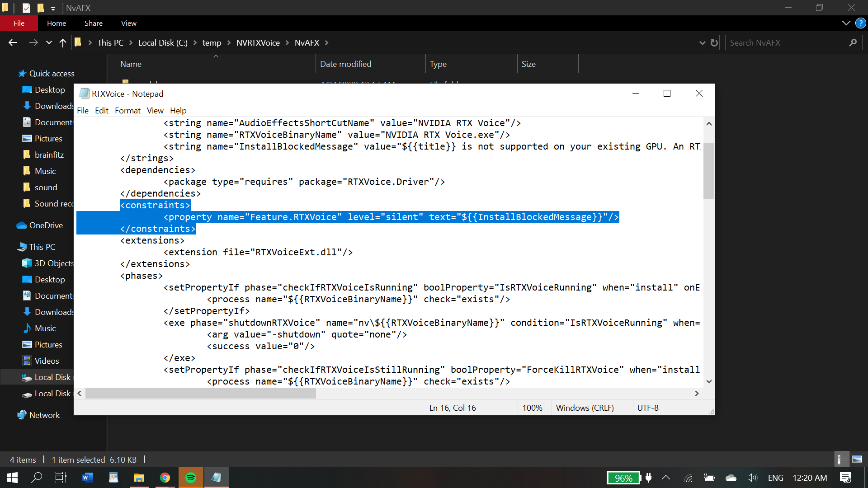Open sound folder in sidebar

coord(46,188)
